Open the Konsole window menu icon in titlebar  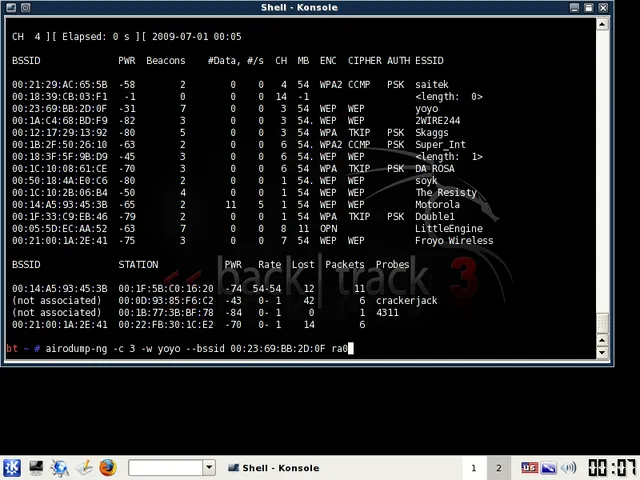(11, 7)
